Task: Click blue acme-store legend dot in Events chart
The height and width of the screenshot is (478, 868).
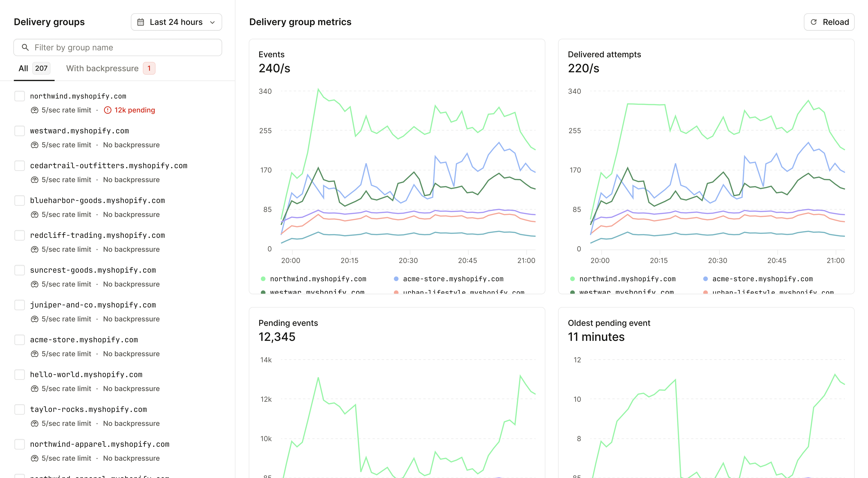Action: pyautogui.click(x=396, y=279)
